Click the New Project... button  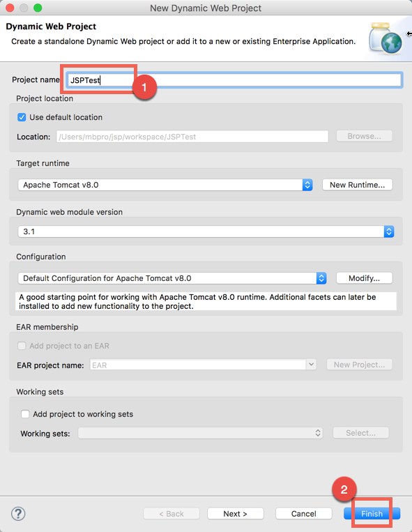(360, 365)
